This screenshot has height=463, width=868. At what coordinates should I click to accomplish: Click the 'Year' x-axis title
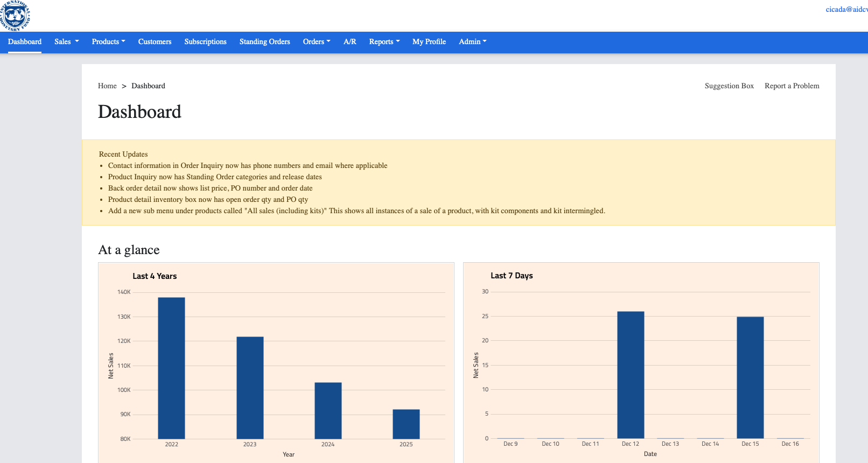point(289,454)
